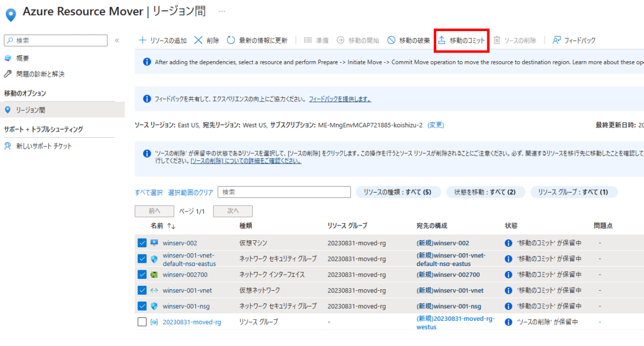Open the [ソースの削除] についての詳細 link
Screen dimensions: 644x346
[245, 161]
